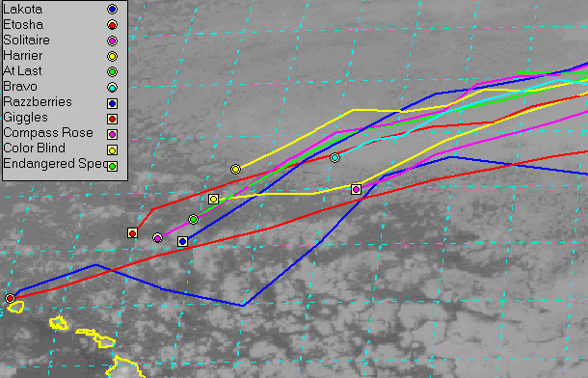The width and height of the screenshot is (588, 378).
Task: Select the Harrier yellow circle legend icon
Action: pos(112,56)
